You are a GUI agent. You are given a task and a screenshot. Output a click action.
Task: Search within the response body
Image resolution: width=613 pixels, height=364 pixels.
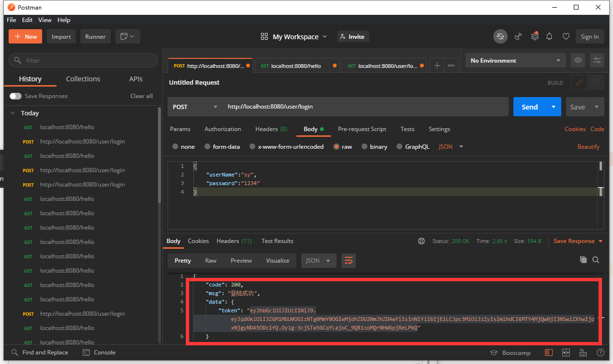[596, 260]
